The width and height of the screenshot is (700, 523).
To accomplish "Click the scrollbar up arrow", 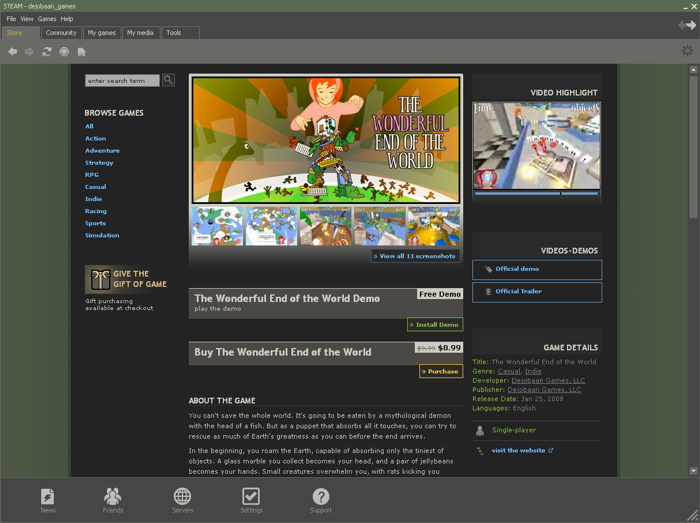I will (x=693, y=70).
